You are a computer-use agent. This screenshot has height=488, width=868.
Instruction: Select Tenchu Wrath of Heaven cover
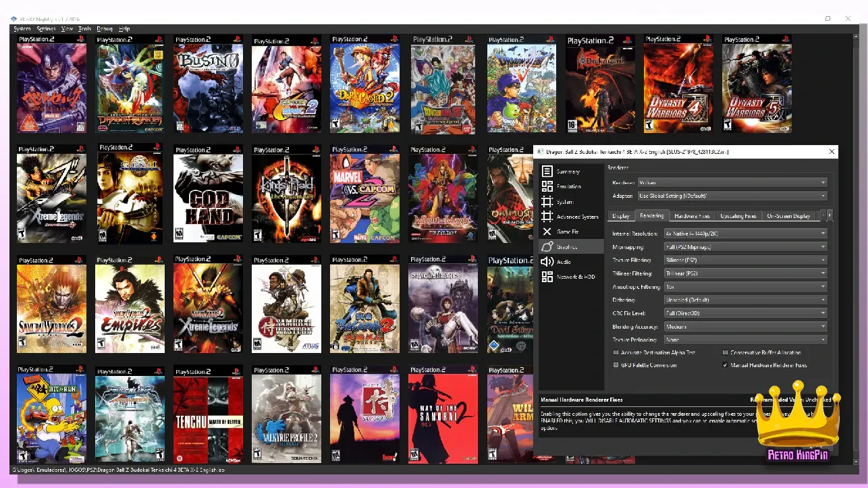(x=208, y=414)
